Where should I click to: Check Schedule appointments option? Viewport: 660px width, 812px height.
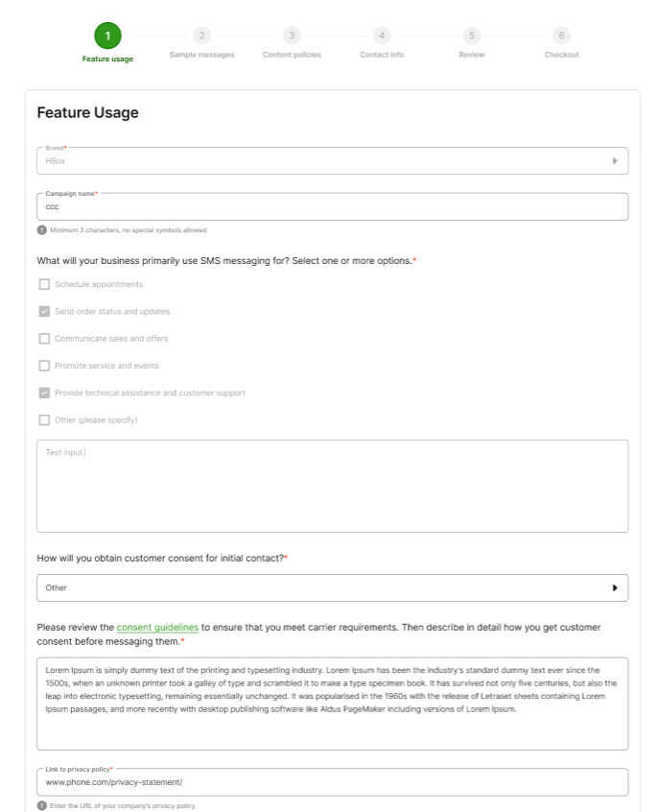tap(44, 284)
